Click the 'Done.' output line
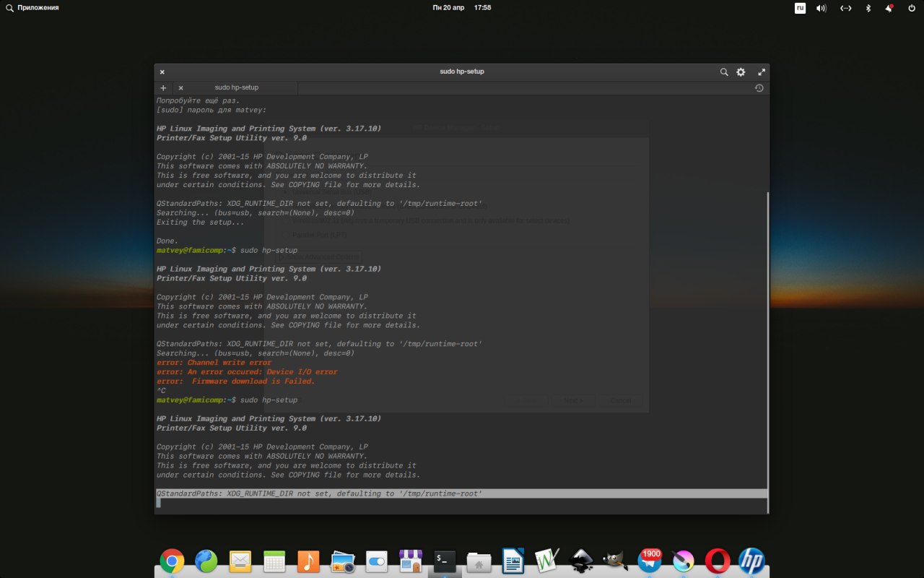 click(x=167, y=241)
